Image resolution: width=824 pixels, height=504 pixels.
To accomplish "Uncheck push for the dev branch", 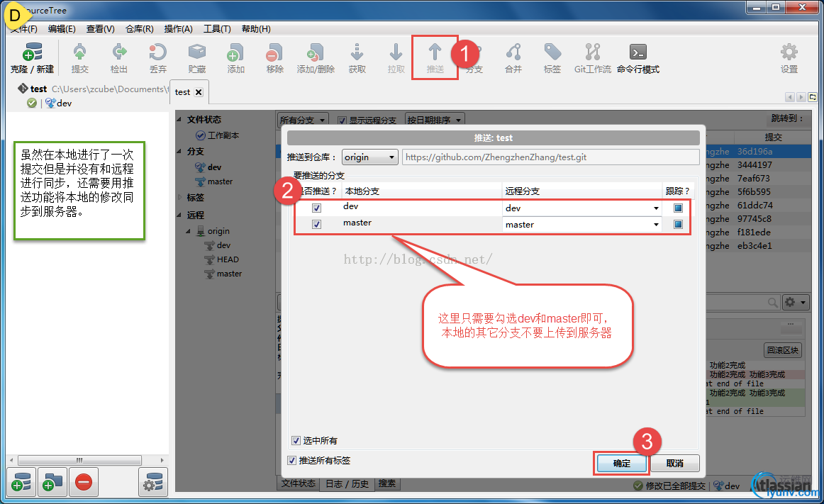I will coord(316,208).
